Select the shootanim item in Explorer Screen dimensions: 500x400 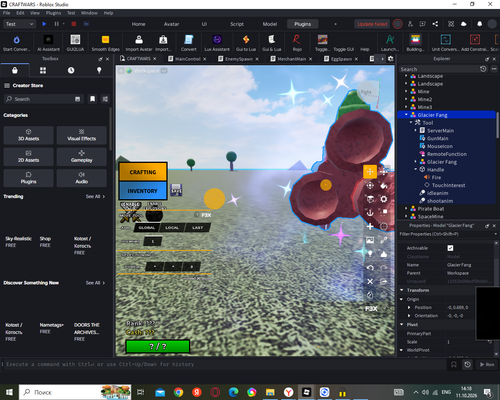tap(440, 201)
